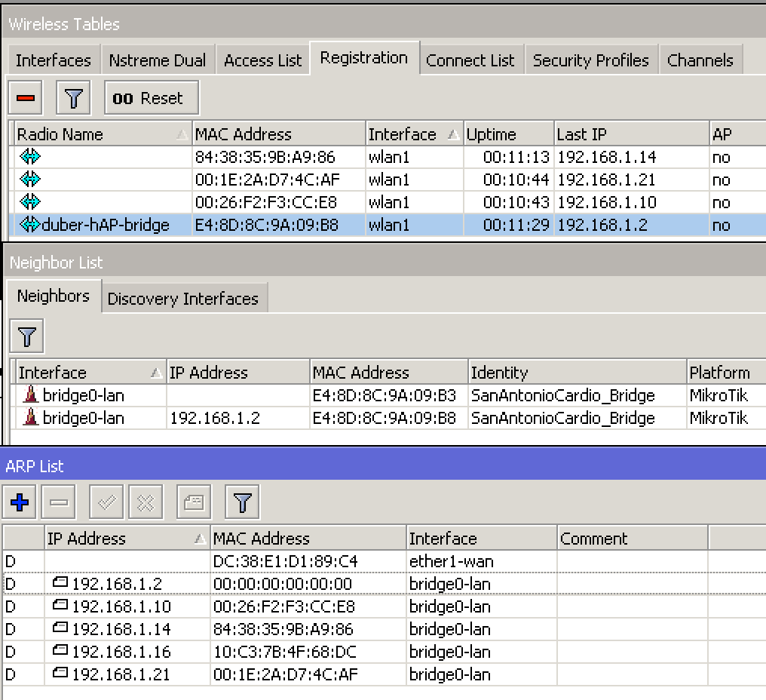Sort Neighbor List by Identity column

tap(577, 373)
